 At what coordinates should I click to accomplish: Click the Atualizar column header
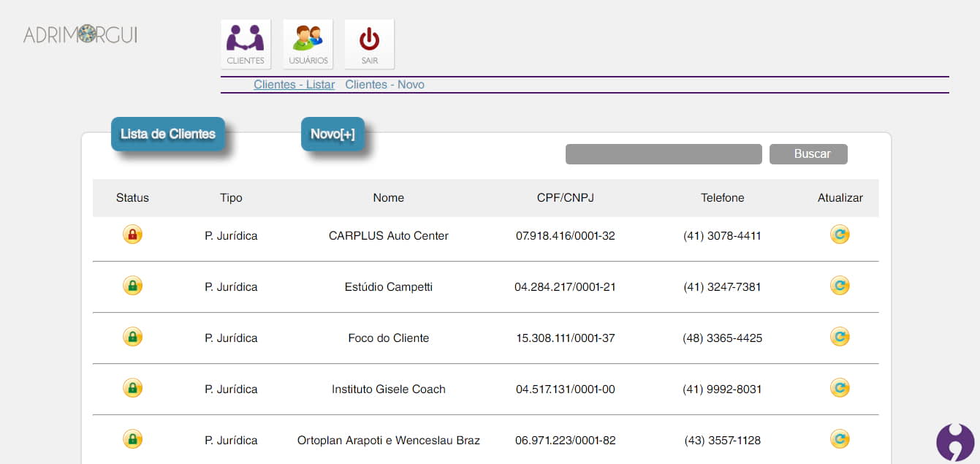pos(840,198)
